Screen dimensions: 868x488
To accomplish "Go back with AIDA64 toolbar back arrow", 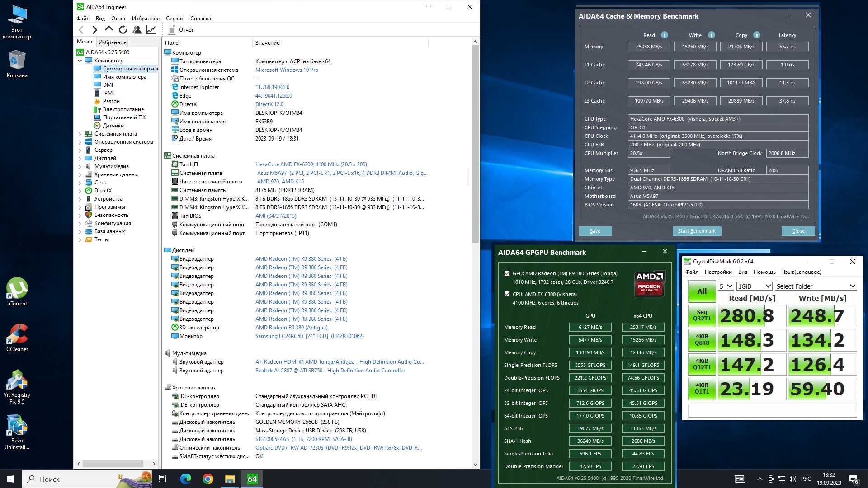I will 81,30.
